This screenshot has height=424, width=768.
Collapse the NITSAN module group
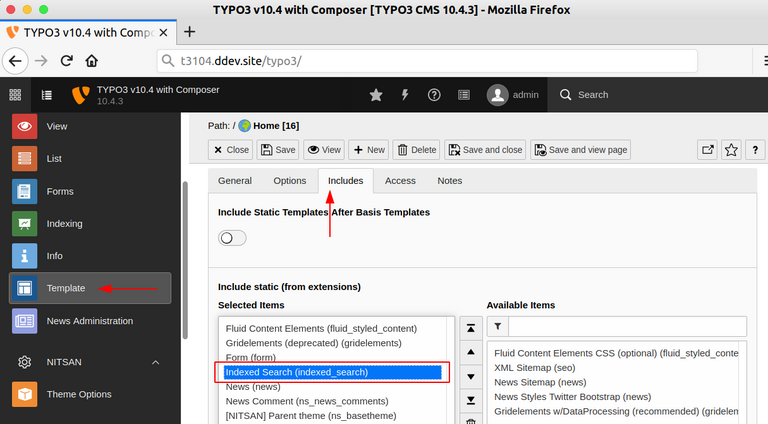click(155, 361)
